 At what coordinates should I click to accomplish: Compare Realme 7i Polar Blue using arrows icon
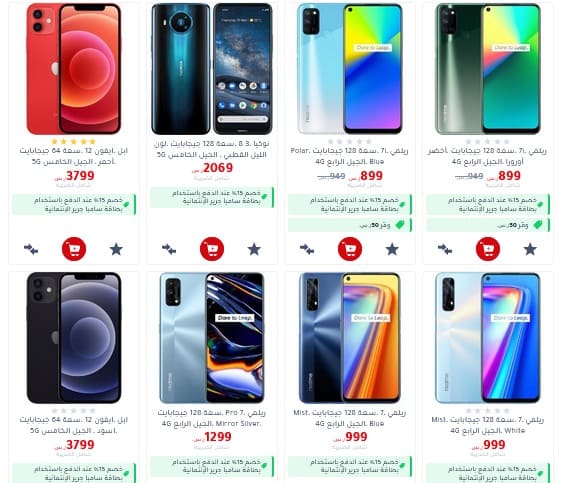307,249
